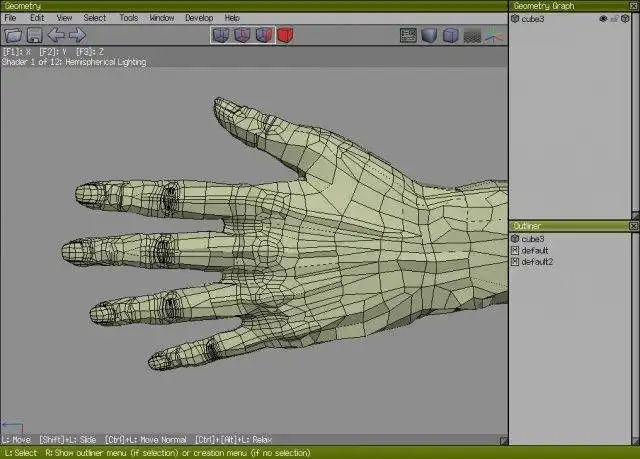Click the save disk icon
Viewport: 640px width, 459px height.
tap(34, 36)
